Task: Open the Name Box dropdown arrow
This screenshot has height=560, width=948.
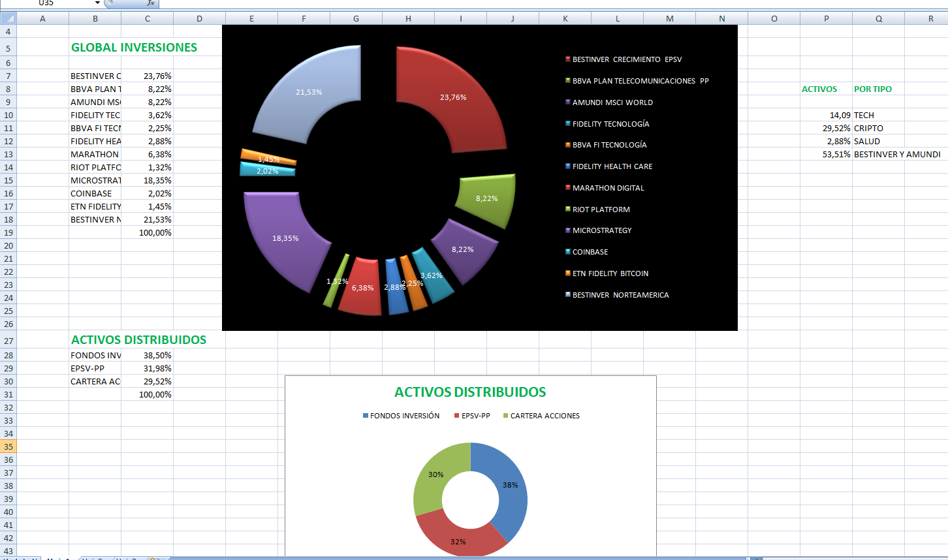Action: [x=97, y=3]
